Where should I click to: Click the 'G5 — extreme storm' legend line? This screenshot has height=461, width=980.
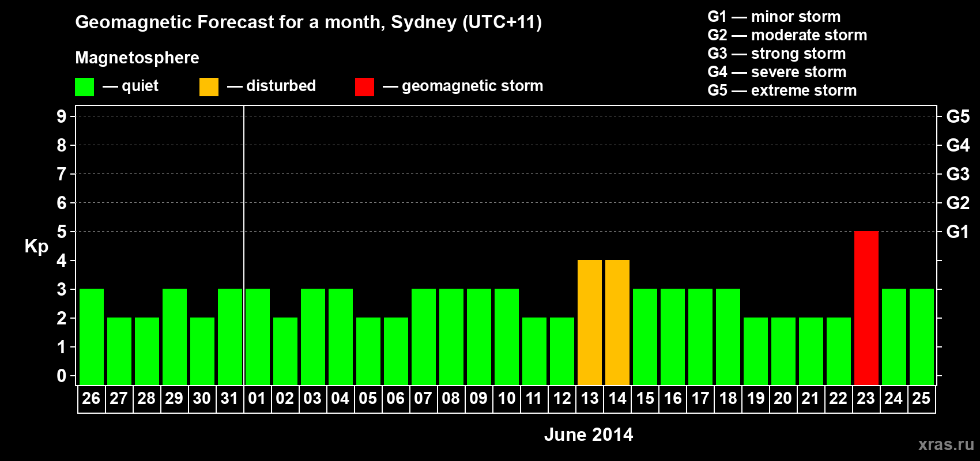(782, 90)
